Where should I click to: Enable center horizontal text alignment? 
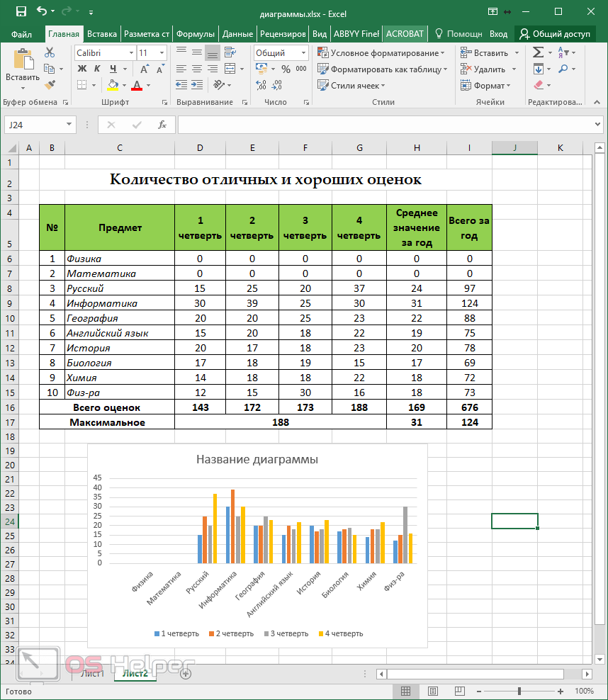[196, 69]
